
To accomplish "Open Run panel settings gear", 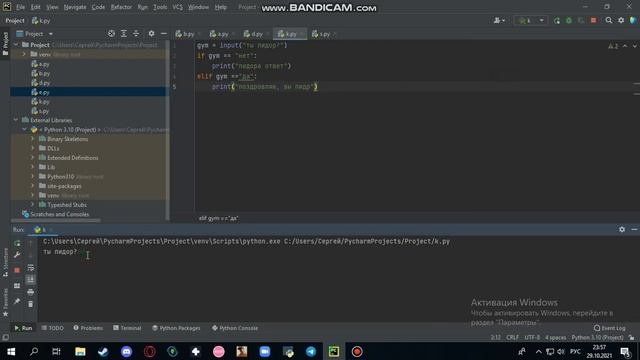I will (622, 229).
